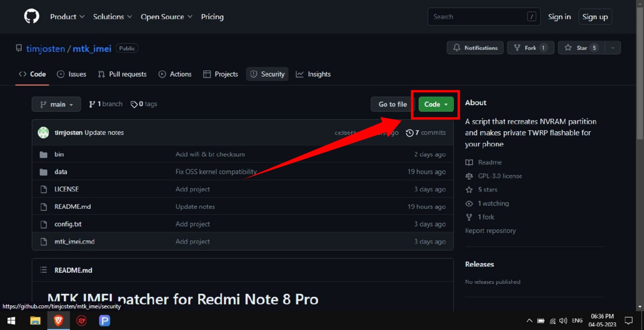The height and width of the screenshot is (330, 644).
Task: View the Insights tab
Action: [x=313, y=74]
